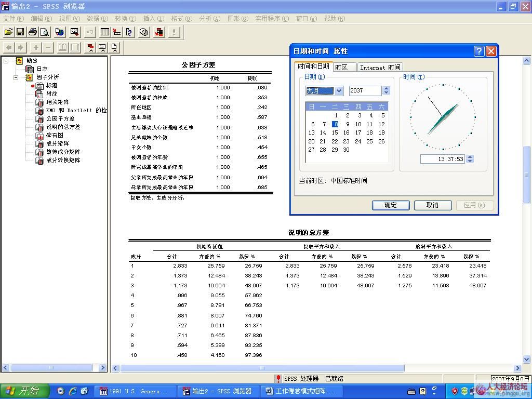Screen dimensions: 532x399
Task: Click the Insert Text page icon
Action: [x=114, y=47]
